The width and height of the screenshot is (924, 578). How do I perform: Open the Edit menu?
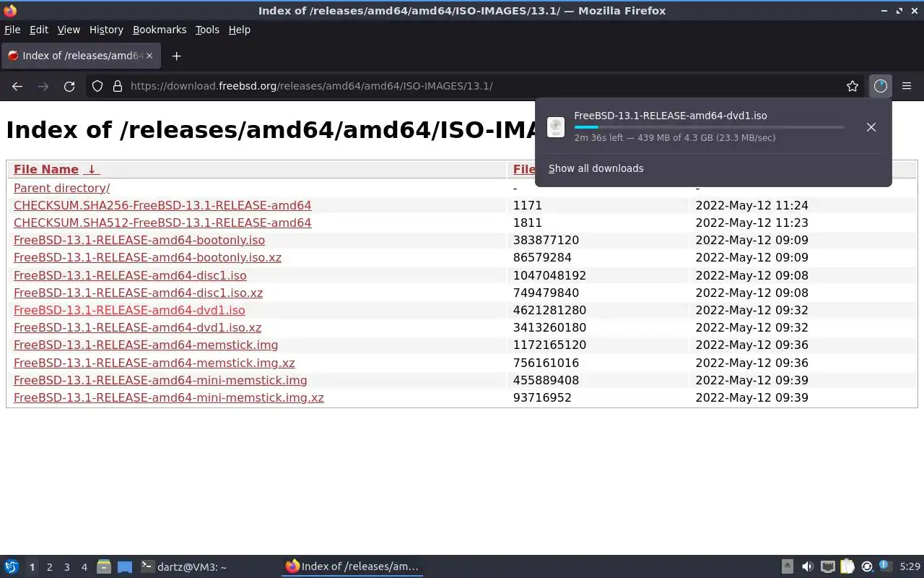point(39,30)
